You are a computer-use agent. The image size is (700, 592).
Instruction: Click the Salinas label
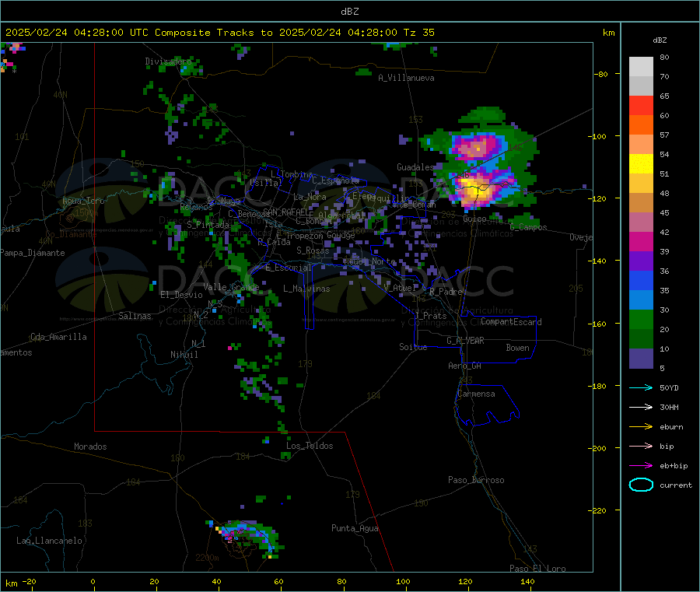tap(135, 316)
